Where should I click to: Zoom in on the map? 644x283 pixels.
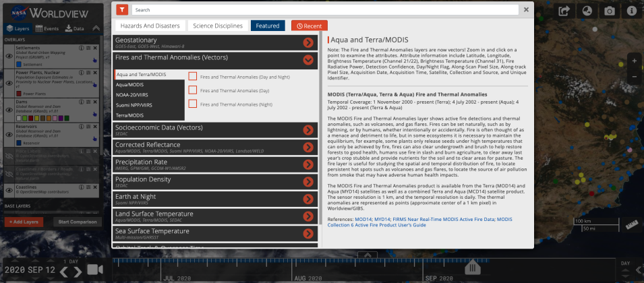(x=635, y=61)
